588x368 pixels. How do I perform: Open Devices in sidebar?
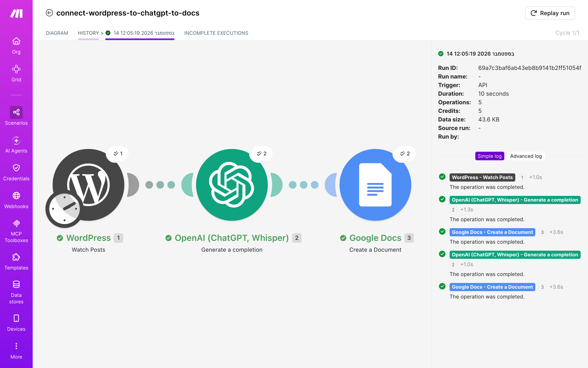[x=16, y=323]
